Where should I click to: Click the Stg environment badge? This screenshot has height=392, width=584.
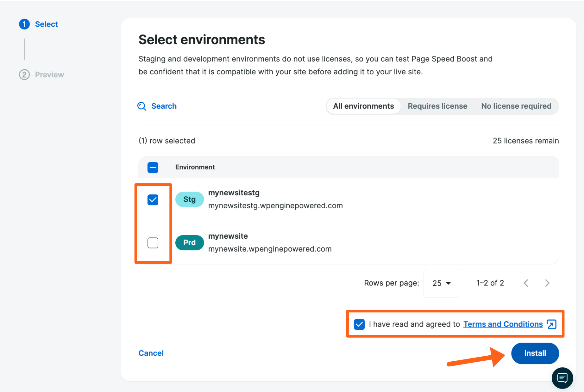pos(189,199)
